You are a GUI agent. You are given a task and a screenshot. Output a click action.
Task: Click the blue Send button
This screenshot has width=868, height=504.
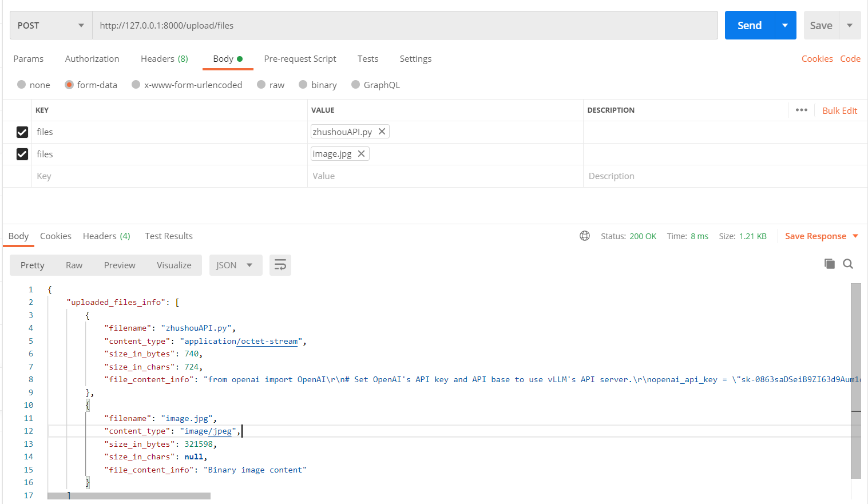point(750,25)
